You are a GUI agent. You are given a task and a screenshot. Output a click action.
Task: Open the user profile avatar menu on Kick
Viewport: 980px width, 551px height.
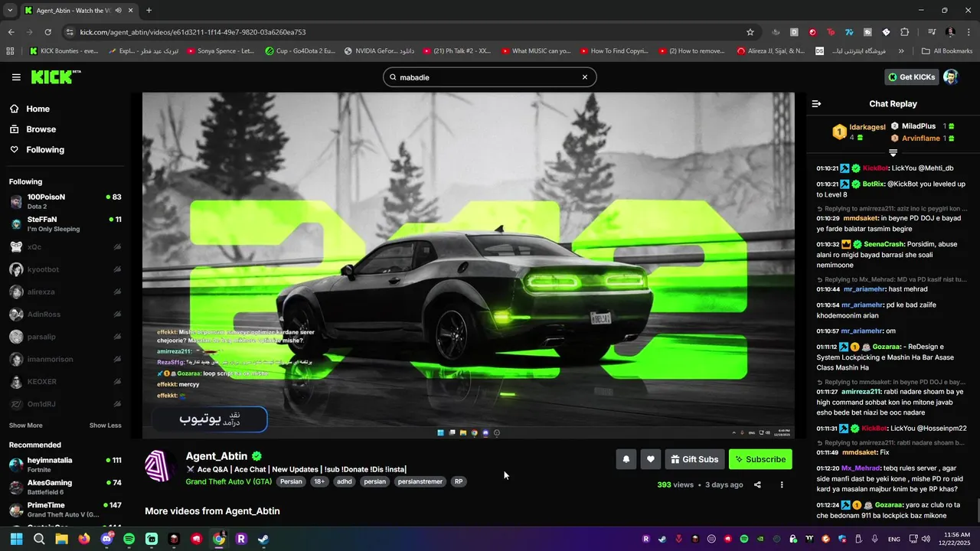951,77
